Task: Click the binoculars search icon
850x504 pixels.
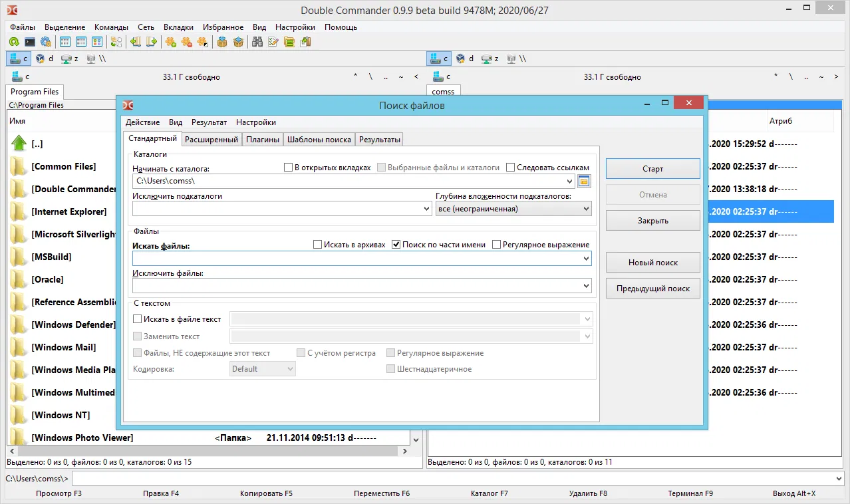Action: [x=257, y=42]
